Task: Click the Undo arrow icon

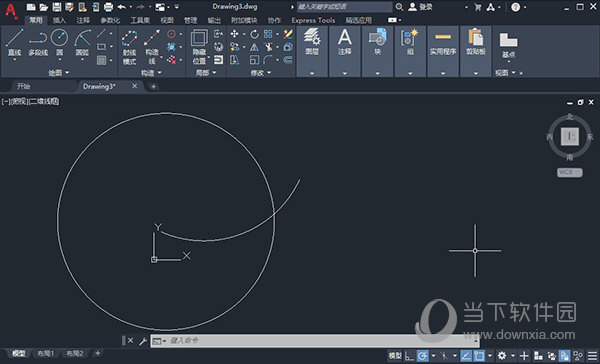Action: click(x=122, y=7)
